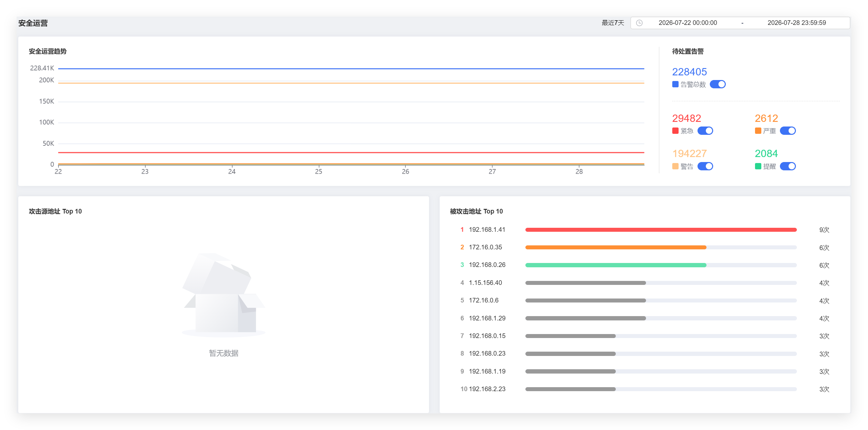The width and height of the screenshot is (868, 430).
Task: Click the orange 严重 legend square
Action: click(x=758, y=130)
